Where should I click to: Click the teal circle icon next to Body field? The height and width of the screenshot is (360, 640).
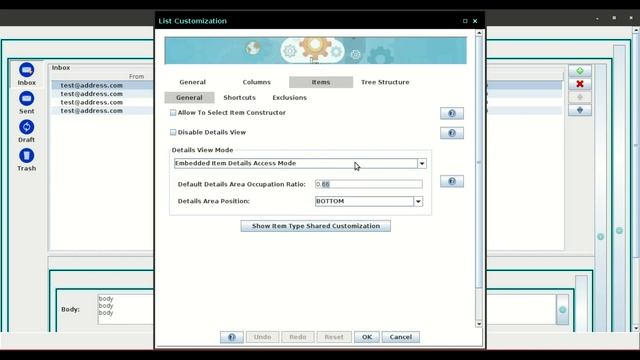pyautogui.click(x=562, y=310)
